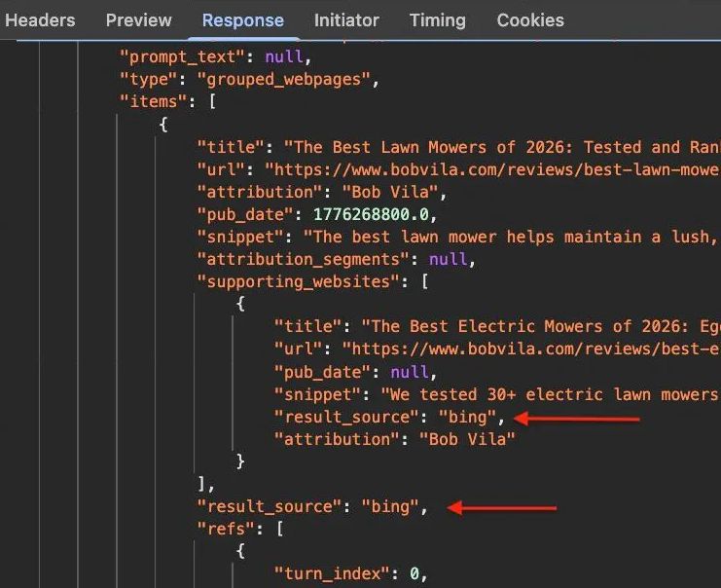721x588 pixels.
Task: Open the Headers tab
Action: click(40, 20)
